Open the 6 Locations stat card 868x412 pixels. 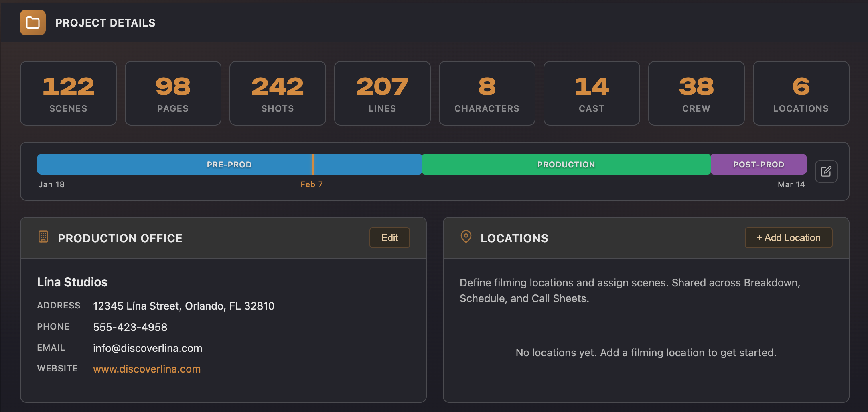(801, 93)
